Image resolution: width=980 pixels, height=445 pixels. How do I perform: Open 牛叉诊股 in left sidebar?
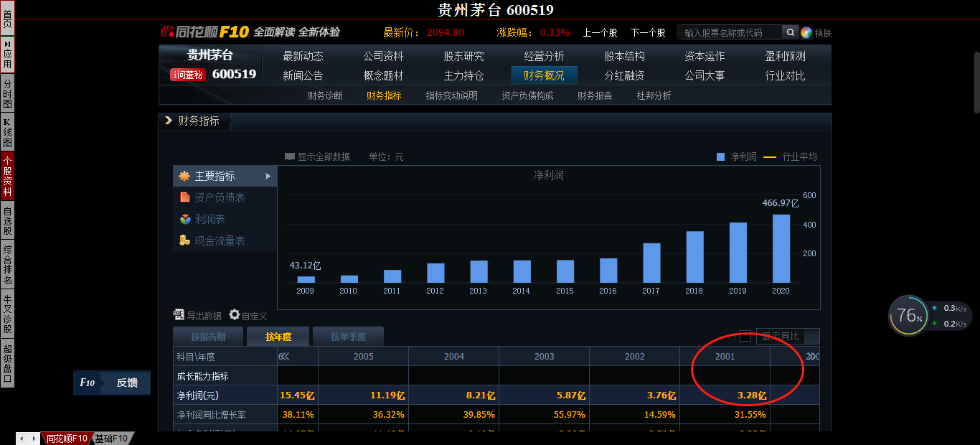[x=7, y=314]
